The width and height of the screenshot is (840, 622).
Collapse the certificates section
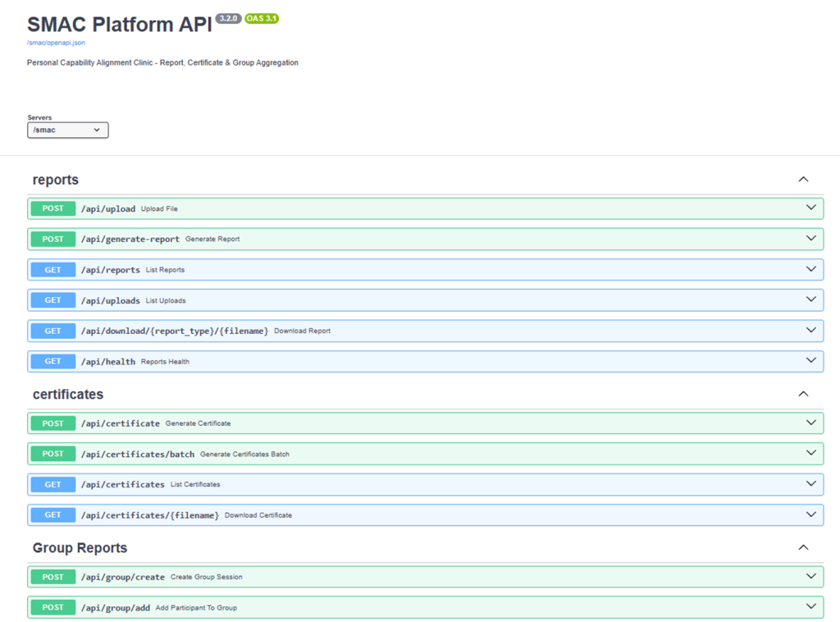(x=803, y=394)
